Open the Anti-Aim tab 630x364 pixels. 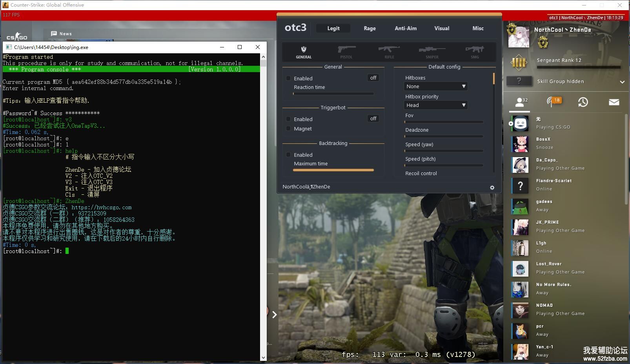coord(406,28)
